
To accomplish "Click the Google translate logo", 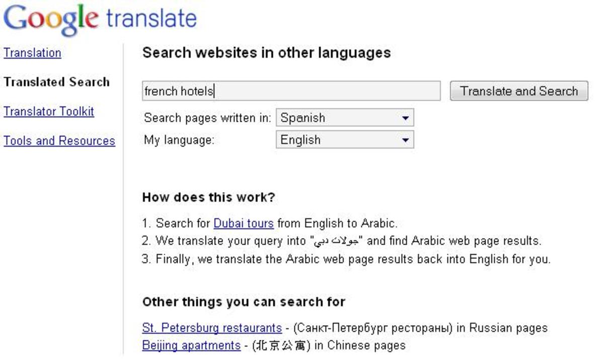I will coord(98,18).
